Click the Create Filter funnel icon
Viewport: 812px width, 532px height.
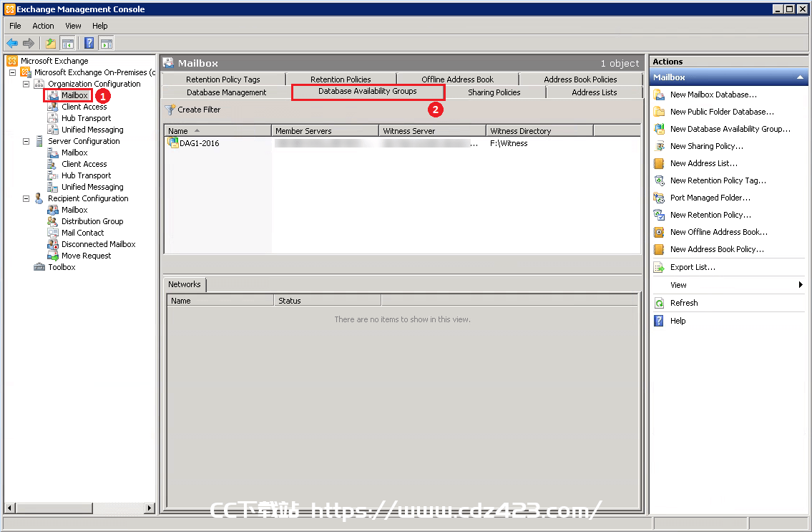tap(170, 110)
